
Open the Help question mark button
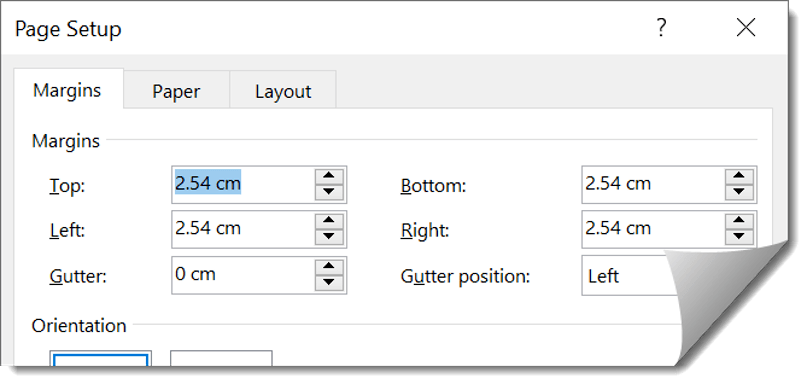click(x=661, y=27)
